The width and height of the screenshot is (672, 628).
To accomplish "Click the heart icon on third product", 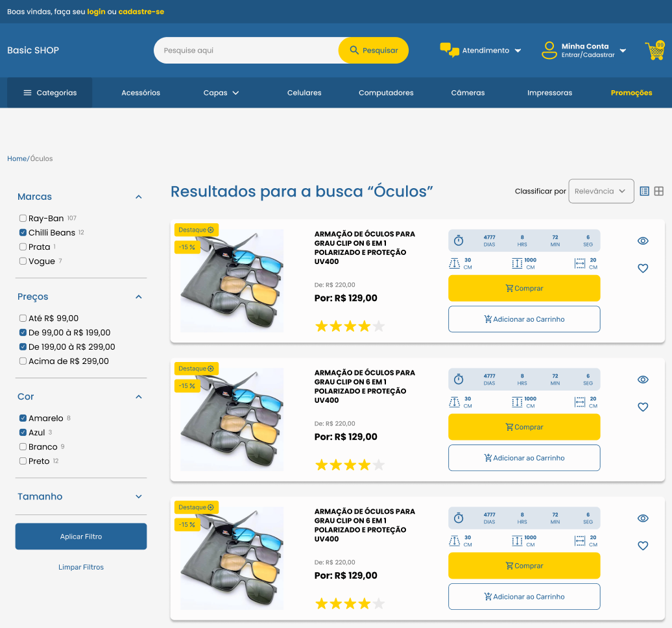I will point(643,546).
